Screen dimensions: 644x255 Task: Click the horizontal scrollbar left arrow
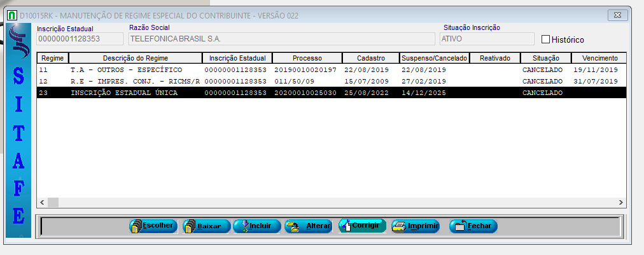pyautogui.click(x=42, y=202)
